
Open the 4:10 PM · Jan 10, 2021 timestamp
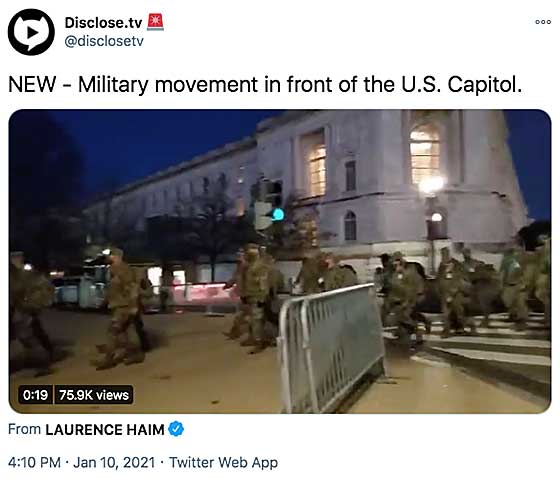pyautogui.click(x=82, y=463)
